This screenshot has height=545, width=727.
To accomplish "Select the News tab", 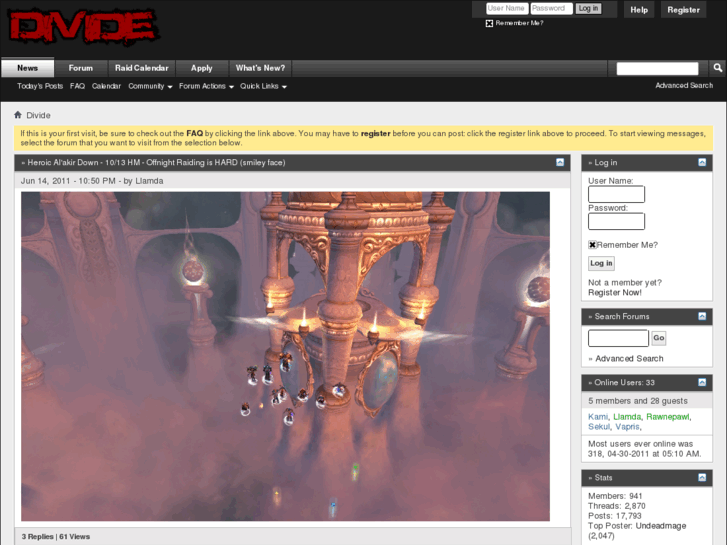I will (27, 68).
